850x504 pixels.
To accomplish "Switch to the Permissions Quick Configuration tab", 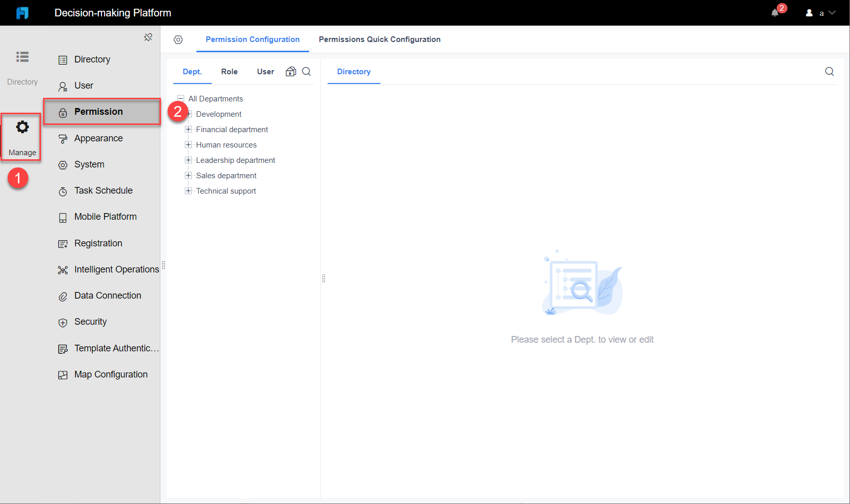I will 379,39.
